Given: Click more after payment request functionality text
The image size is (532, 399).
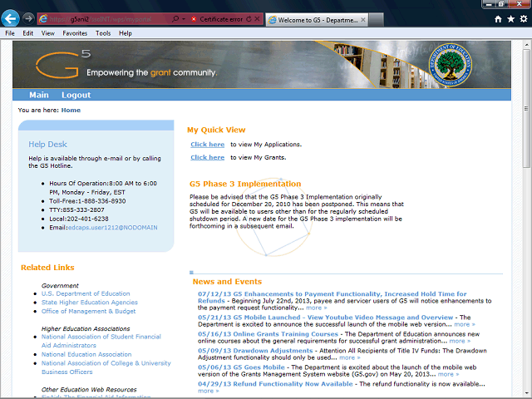Looking at the screenshot, I should pyautogui.click(x=317, y=308).
